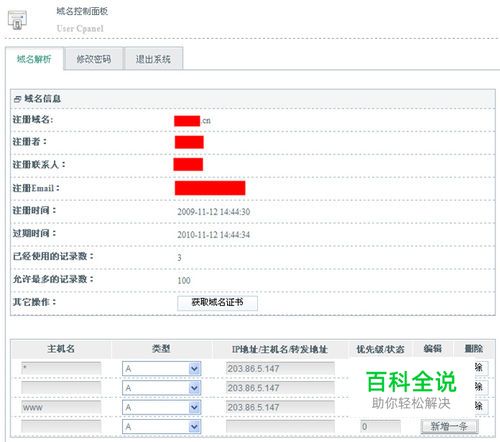This screenshot has height=442, width=500.
Task: Click the 其它操作 label
Action: 35,302
